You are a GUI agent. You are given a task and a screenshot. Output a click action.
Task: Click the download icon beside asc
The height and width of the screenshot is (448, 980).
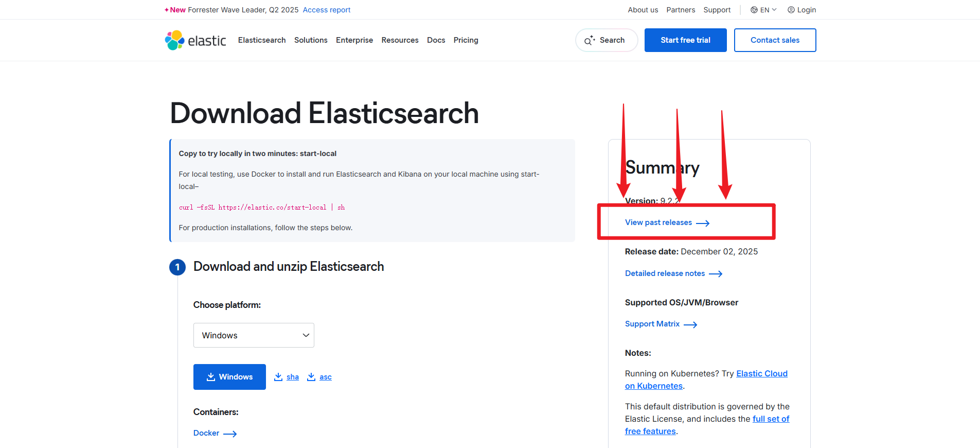[x=311, y=377]
